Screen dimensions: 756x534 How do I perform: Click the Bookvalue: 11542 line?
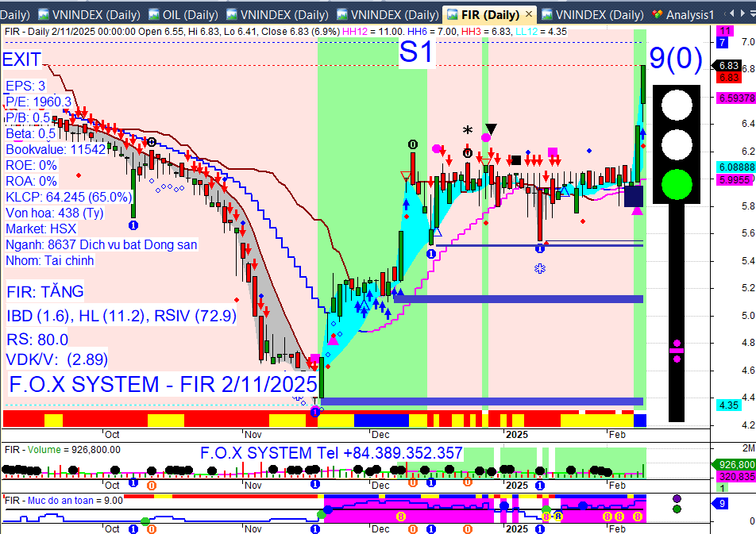tap(56, 149)
